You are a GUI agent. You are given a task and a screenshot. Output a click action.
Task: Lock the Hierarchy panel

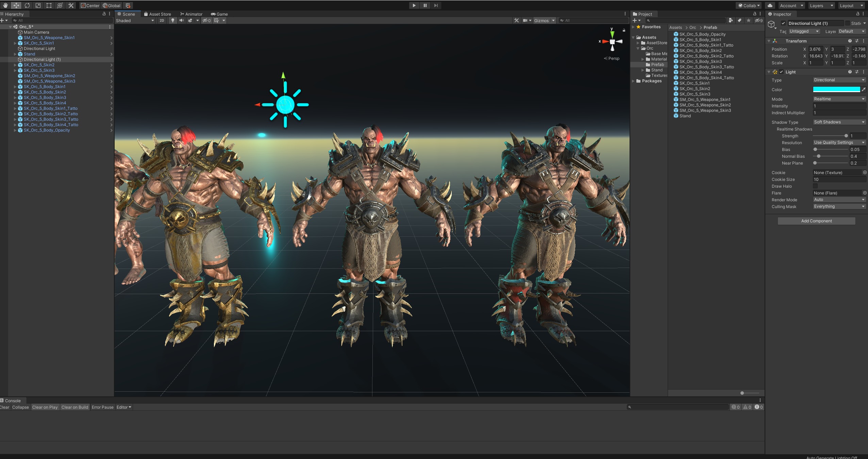(x=104, y=14)
